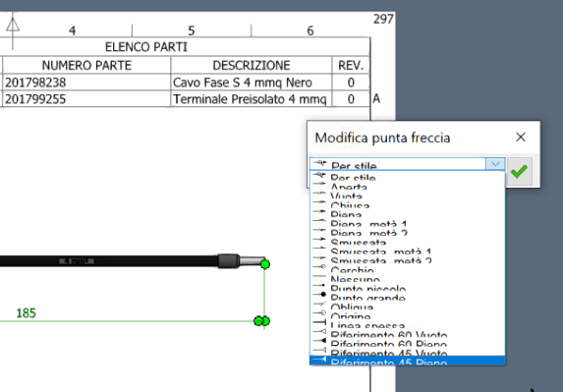Click the border zone number 4
Image resolution: width=563 pixels, height=392 pixels.
[72, 30]
